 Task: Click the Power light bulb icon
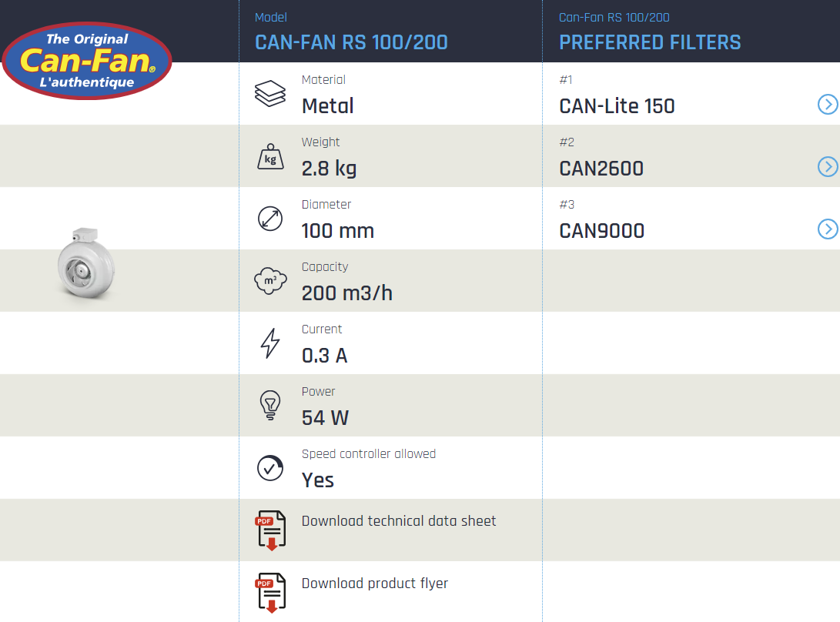coord(270,405)
